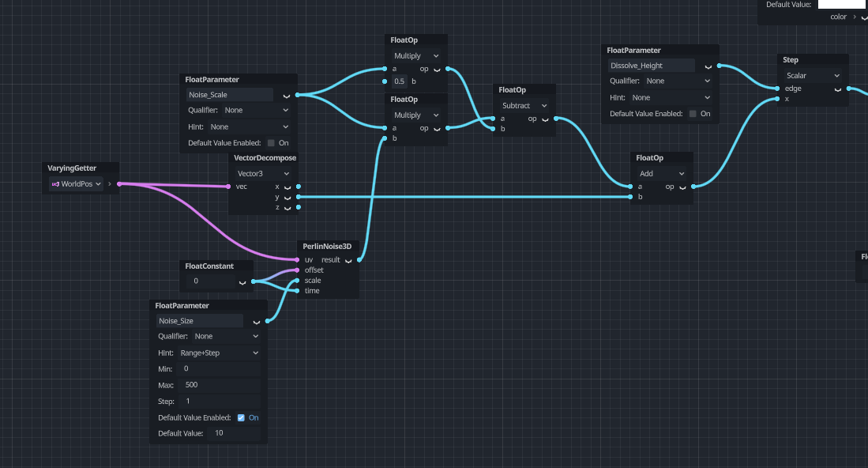Image resolution: width=868 pixels, height=468 pixels.
Task: Click the PerlinNoise3D result preview icon
Action: (x=348, y=260)
